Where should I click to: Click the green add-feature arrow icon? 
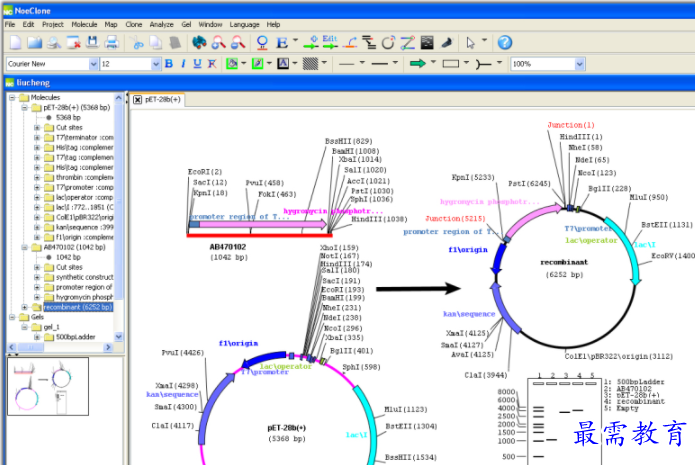tap(311, 43)
